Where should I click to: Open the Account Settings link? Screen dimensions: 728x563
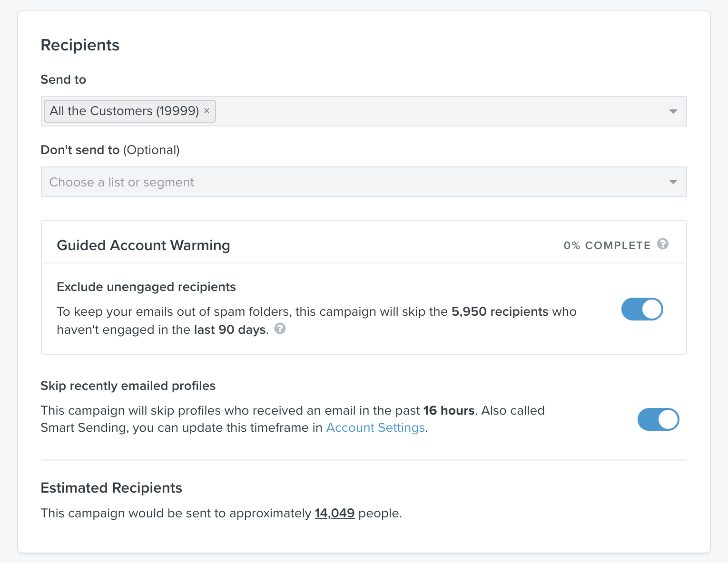(375, 427)
